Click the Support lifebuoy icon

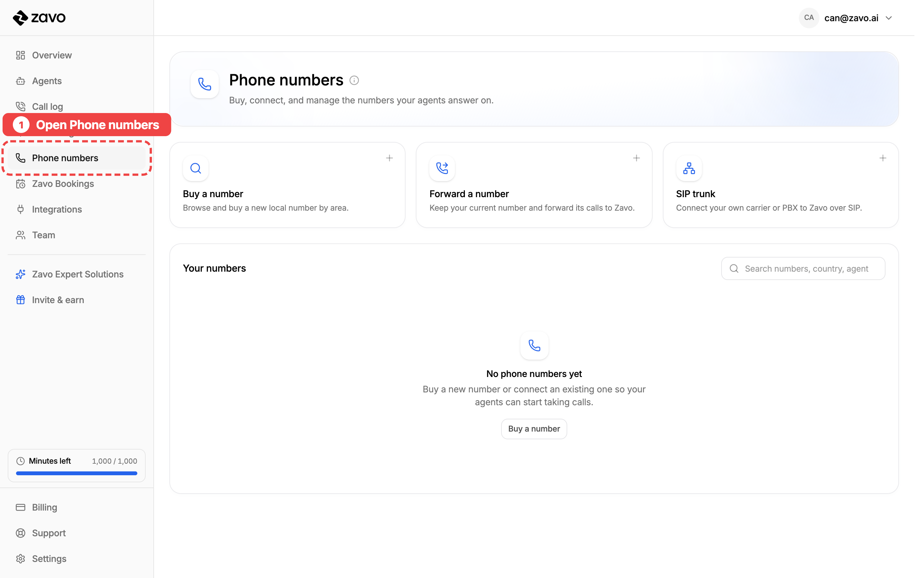click(x=21, y=533)
